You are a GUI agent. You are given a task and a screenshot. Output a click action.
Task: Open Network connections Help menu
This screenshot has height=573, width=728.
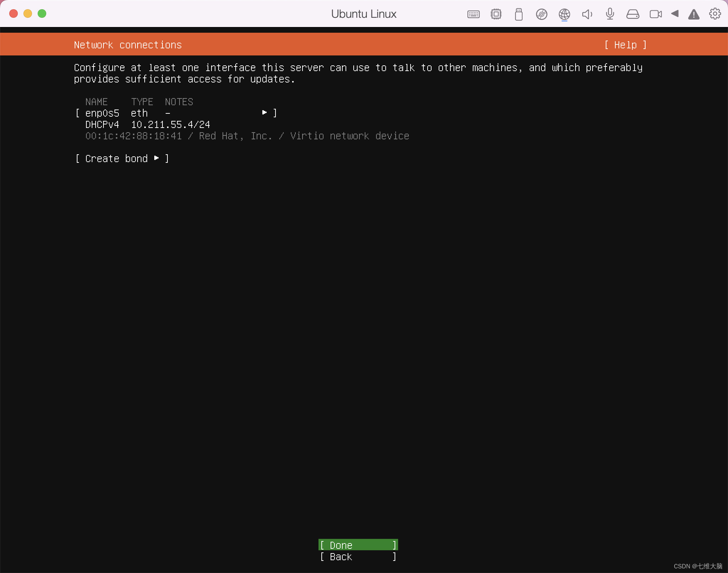(625, 44)
